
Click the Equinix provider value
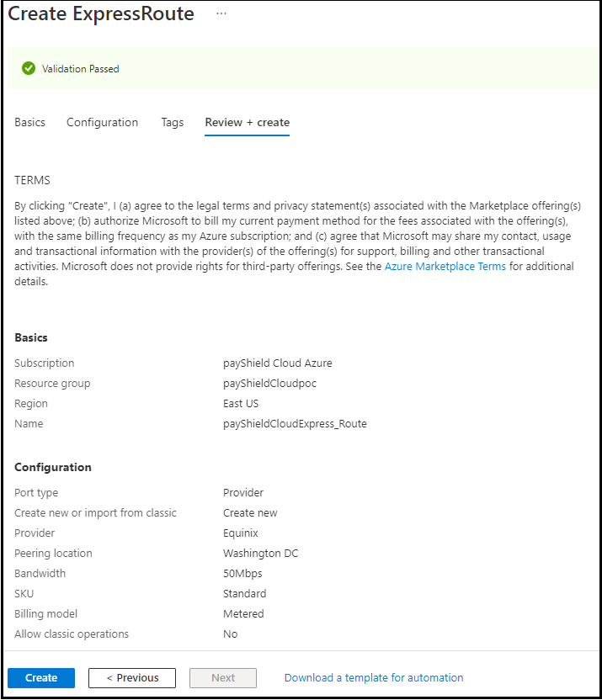(x=240, y=533)
